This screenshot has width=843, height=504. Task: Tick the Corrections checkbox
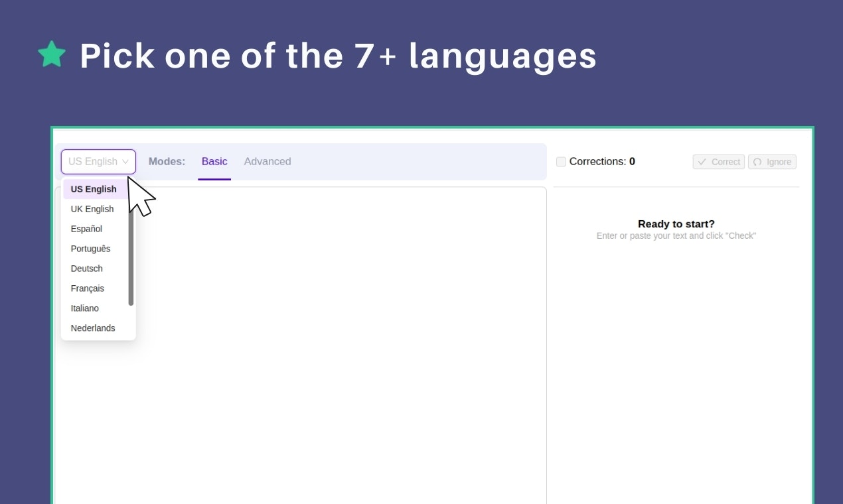561,162
